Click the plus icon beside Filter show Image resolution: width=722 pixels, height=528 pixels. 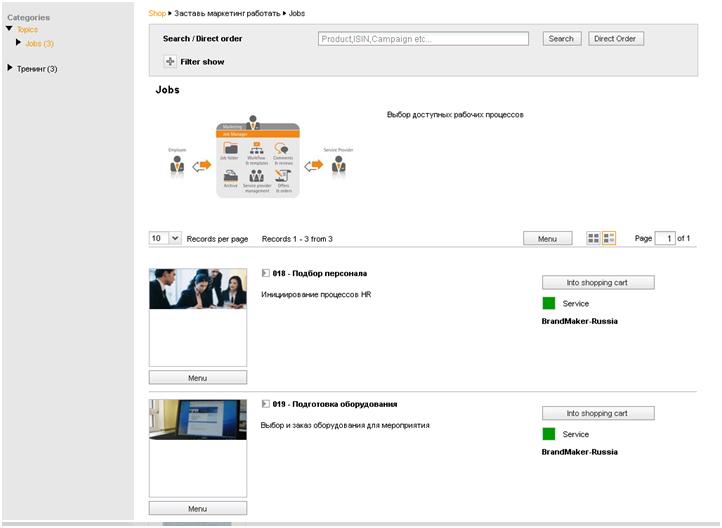click(170, 61)
